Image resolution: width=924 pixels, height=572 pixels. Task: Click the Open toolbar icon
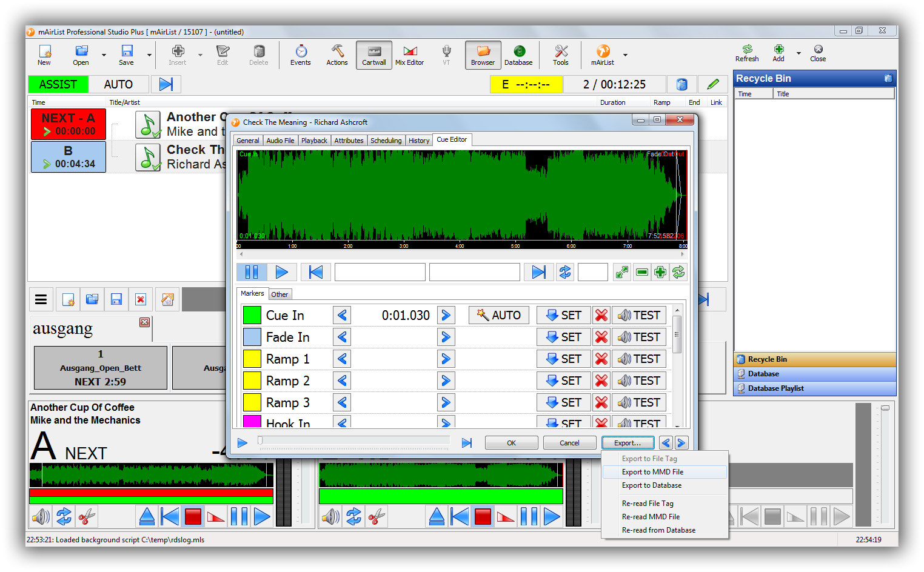point(81,55)
